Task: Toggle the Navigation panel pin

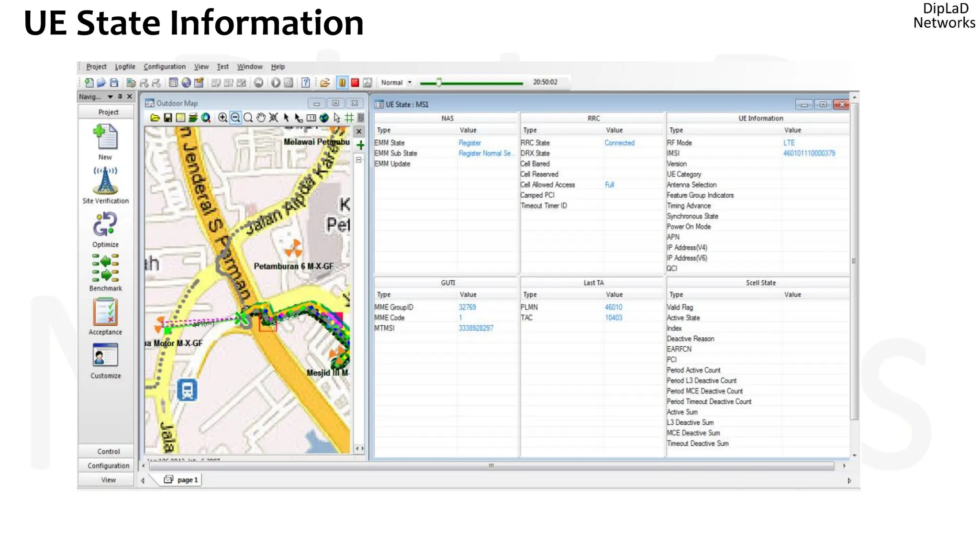Action: point(120,97)
